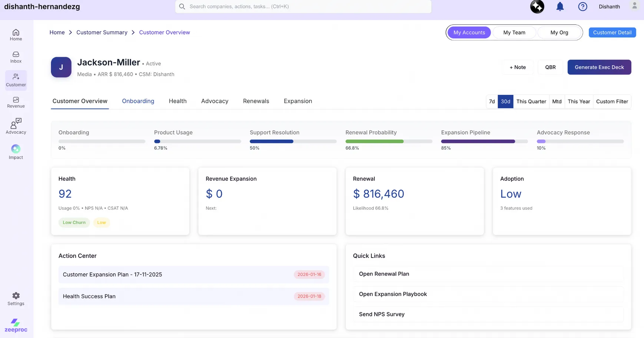Switch to the Renewals tab
This screenshot has width=644, height=338.
(x=256, y=101)
